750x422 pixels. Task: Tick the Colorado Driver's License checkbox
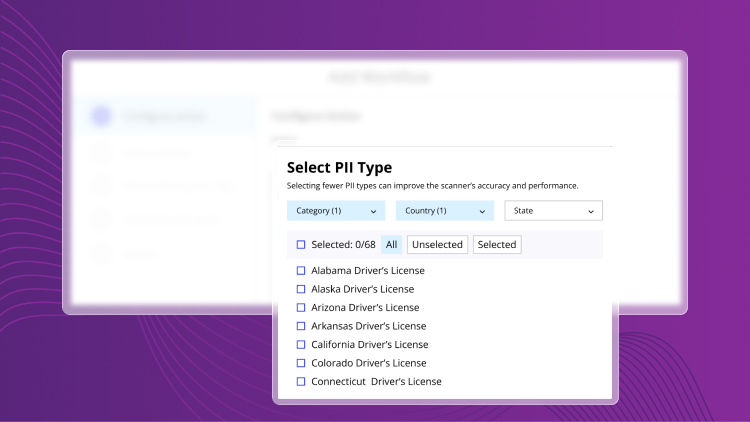point(301,363)
